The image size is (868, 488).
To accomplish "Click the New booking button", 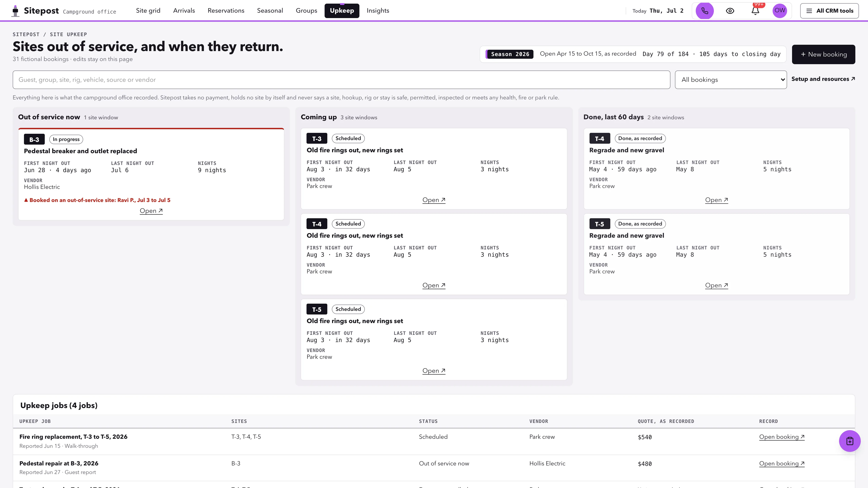I will pos(823,54).
